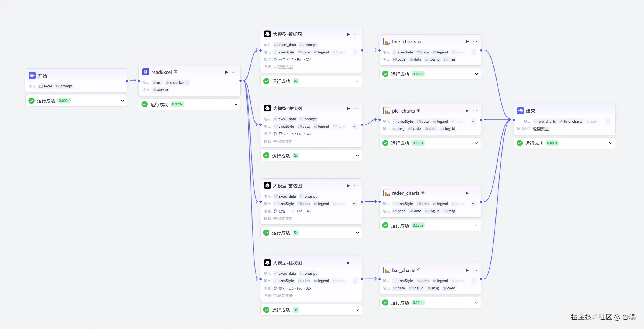
Task: Open more options on 大模型-柱状图 node
Action: (x=356, y=263)
